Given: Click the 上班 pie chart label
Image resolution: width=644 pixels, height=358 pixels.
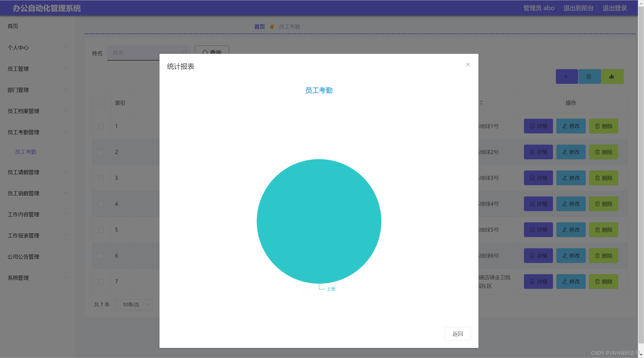Looking at the screenshot, I should [331, 289].
